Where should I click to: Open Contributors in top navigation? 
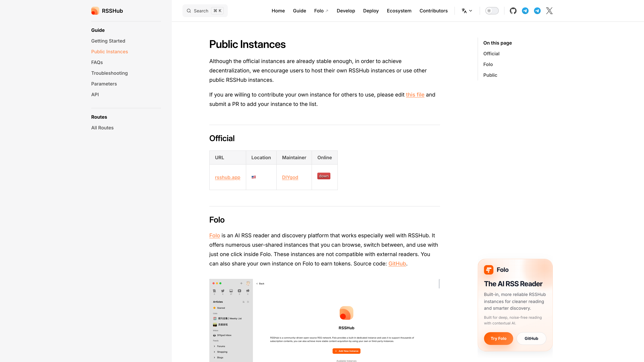[x=434, y=11]
